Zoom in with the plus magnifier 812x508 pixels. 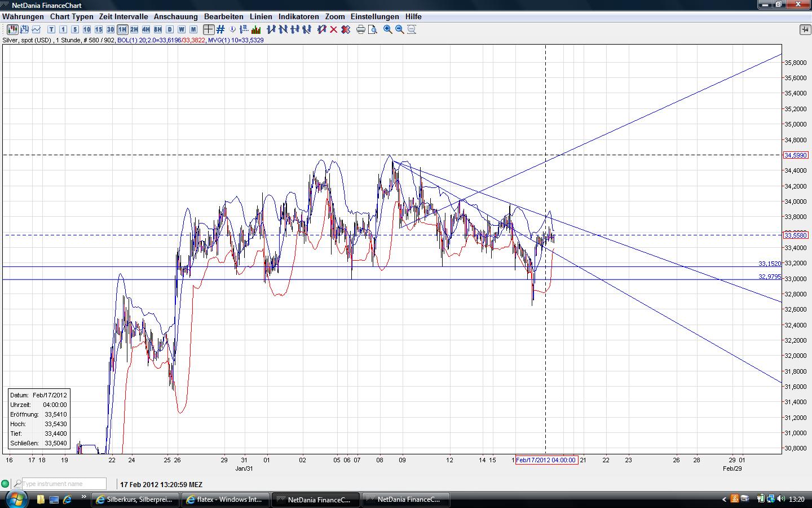388,29
